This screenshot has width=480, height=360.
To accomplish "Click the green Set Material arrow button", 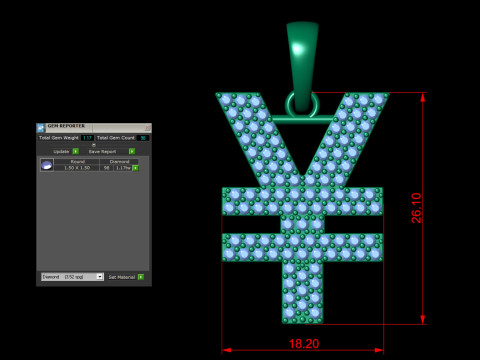I will [141, 277].
